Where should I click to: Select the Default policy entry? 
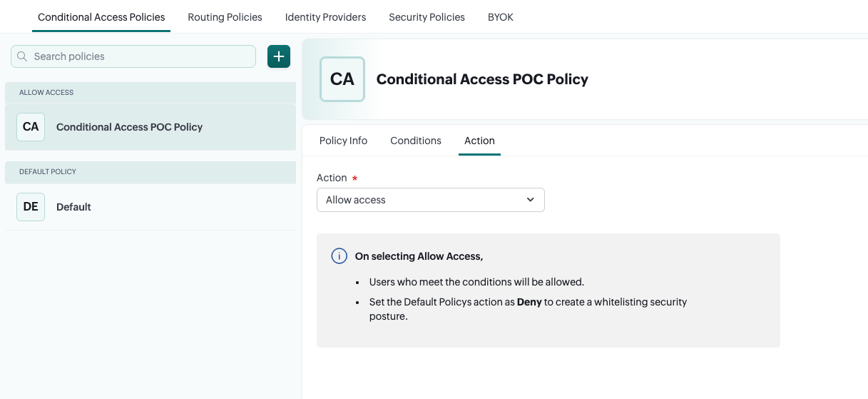74,207
